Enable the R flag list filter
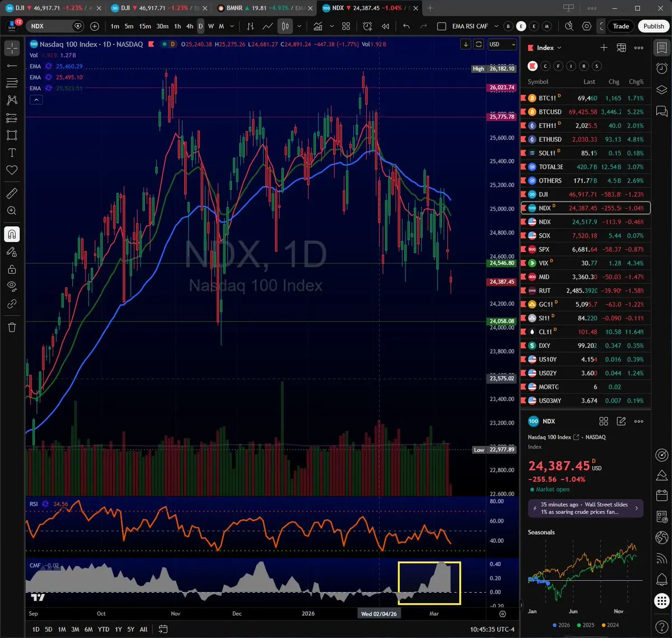Image resolution: width=672 pixels, height=638 pixels. pyautogui.click(x=584, y=66)
